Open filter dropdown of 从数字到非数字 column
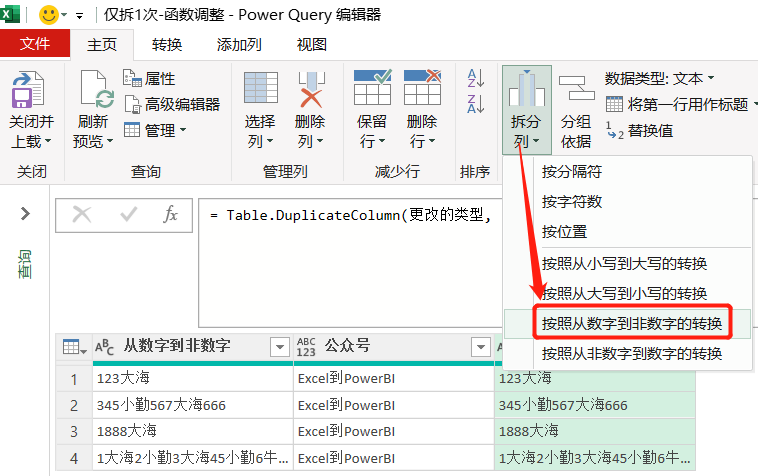Screen dimensions: 758x476 [279, 346]
